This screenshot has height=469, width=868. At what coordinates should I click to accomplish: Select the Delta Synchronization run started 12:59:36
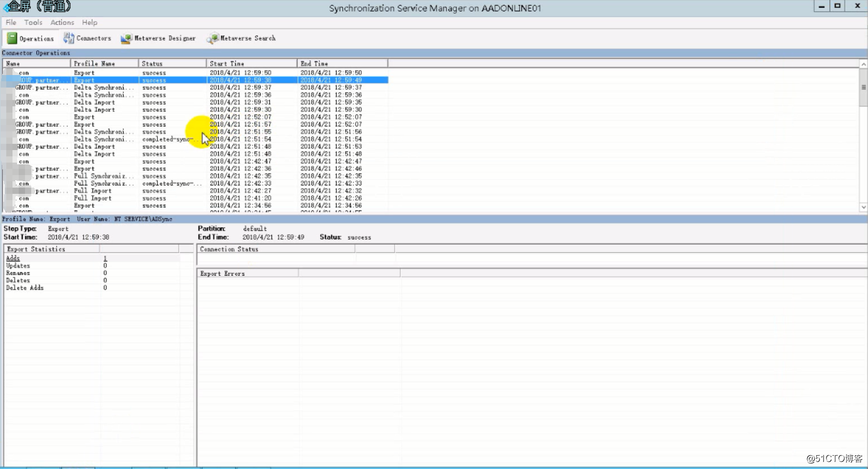(195, 95)
